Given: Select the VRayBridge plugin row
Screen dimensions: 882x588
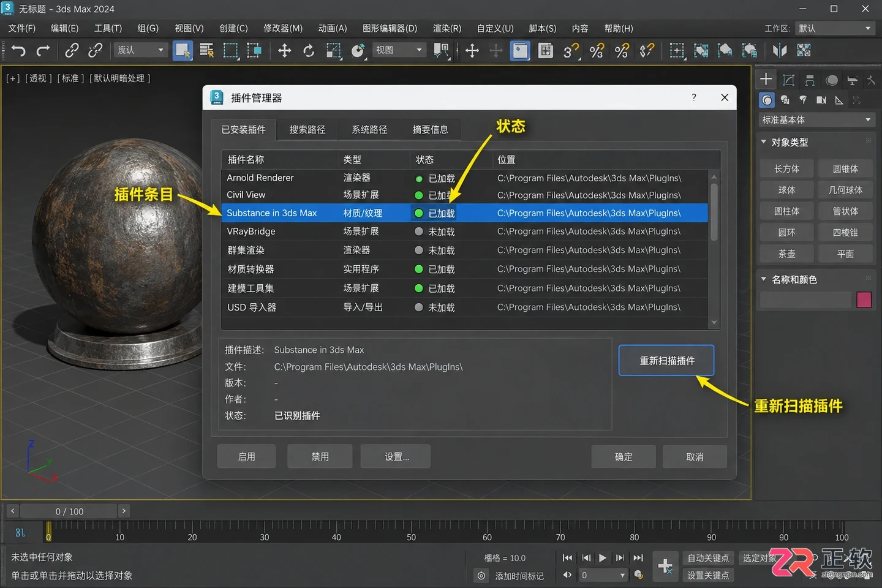Looking at the screenshot, I should pyautogui.click(x=464, y=232).
